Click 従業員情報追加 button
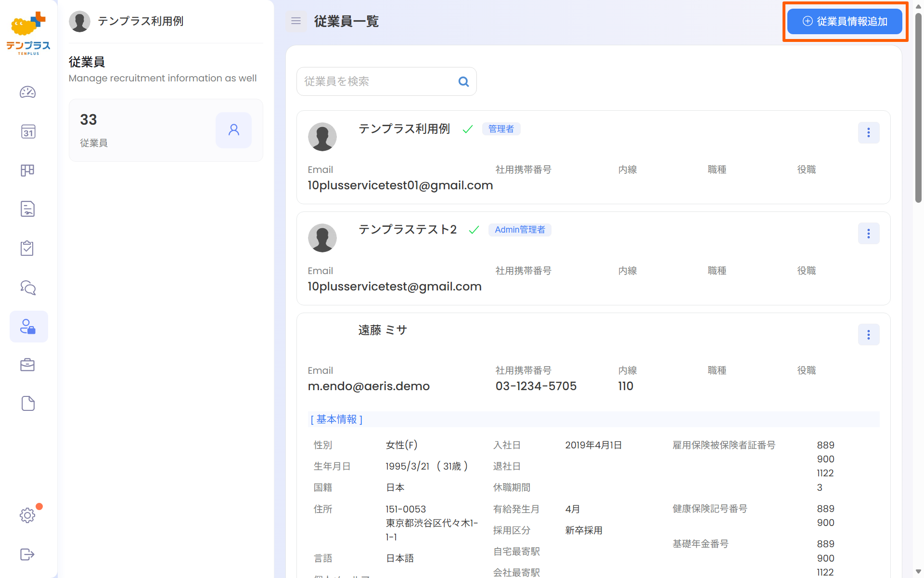Viewport: 924px width, 578px height. 845,22
